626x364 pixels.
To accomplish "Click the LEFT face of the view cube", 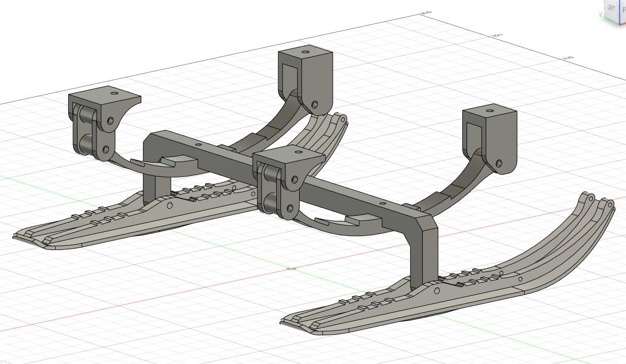I will (611, 9).
